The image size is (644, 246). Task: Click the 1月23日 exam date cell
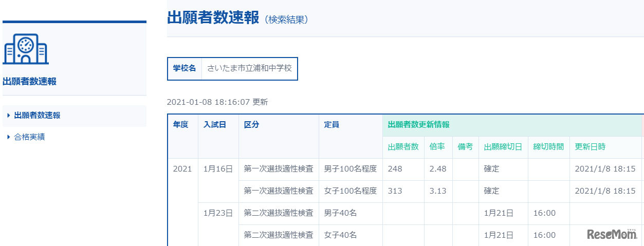coord(218,213)
